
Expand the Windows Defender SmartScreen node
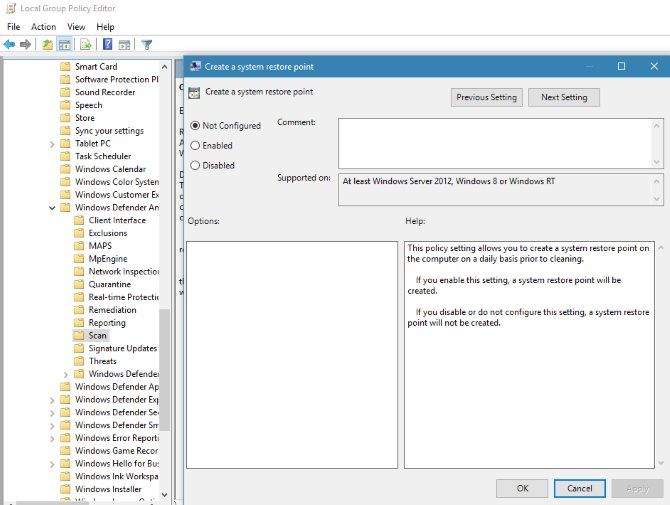click(x=52, y=426)
